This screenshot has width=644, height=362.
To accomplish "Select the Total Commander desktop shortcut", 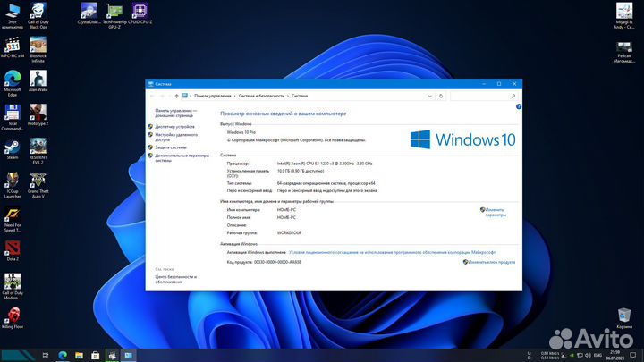I will point(13,118).
